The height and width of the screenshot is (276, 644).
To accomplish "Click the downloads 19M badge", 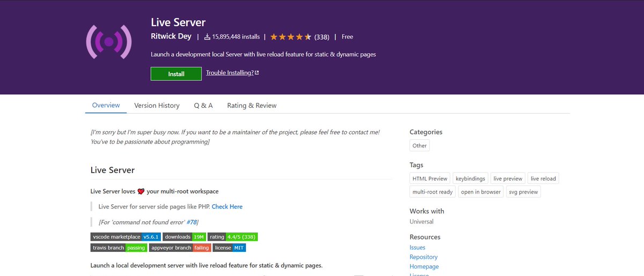I will (x=184, y=237).
